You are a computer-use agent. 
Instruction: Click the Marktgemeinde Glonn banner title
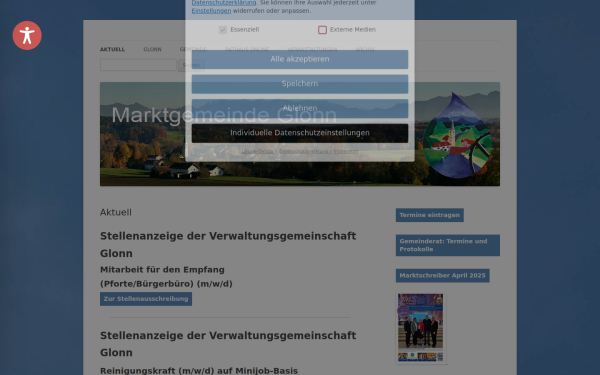pos(224,115)
